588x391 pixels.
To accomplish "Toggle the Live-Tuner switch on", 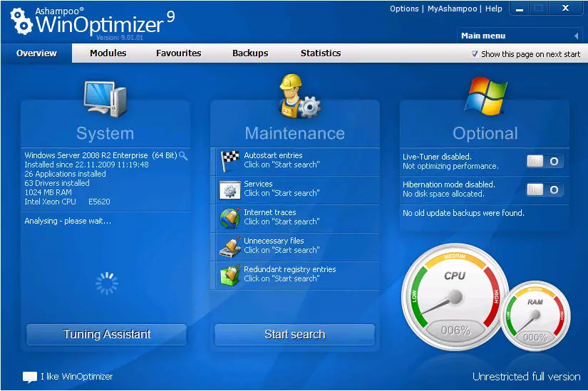I will pos(545,161).
